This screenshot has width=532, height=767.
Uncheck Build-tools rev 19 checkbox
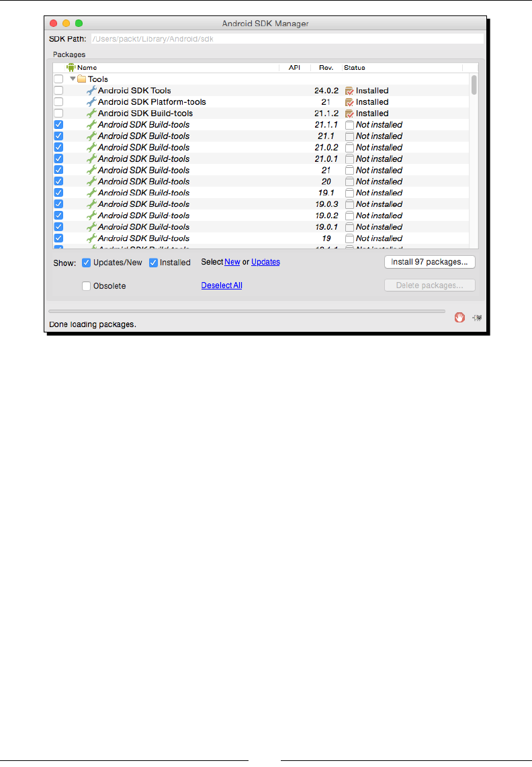[58, 238]
